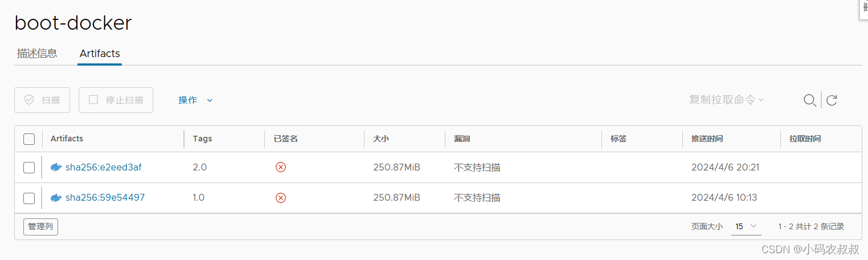The height and width of the screenshot is (260, 868).
Task: Toggle the select-all header checkbox
Action: pyautogui.click(x=29, y=139)
